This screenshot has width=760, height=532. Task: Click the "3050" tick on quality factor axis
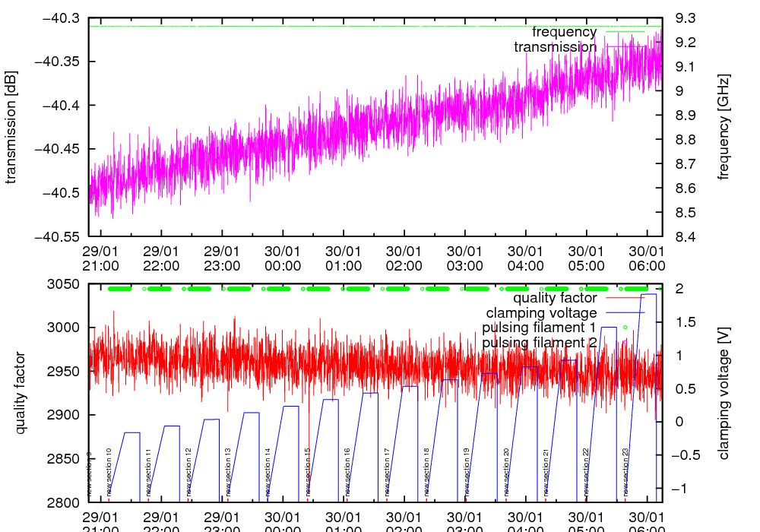65,284
